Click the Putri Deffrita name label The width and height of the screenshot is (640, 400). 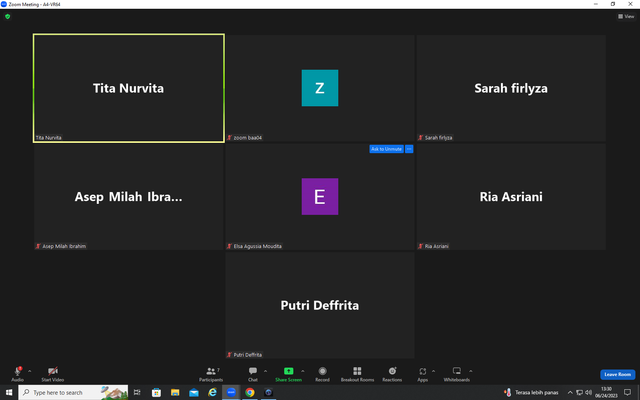pos(248,355)
